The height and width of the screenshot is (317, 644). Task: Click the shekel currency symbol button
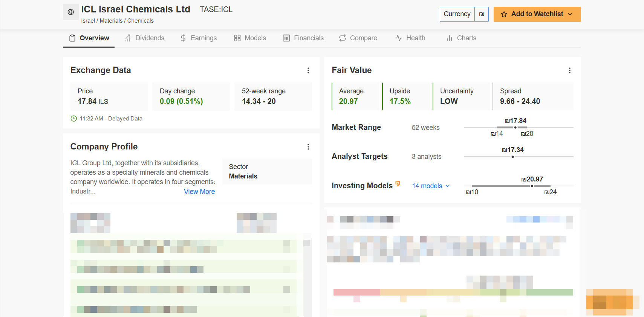coord(482,14)
